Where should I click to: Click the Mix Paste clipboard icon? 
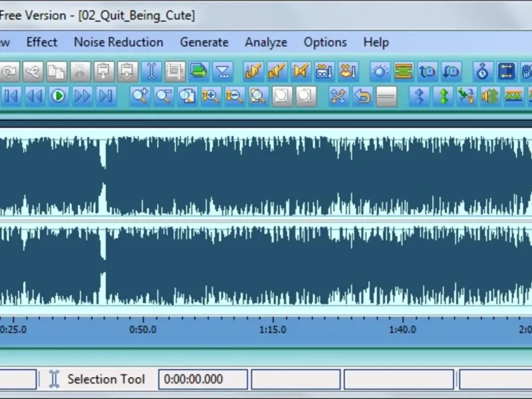pyautogui.click(x=128, y=72)
